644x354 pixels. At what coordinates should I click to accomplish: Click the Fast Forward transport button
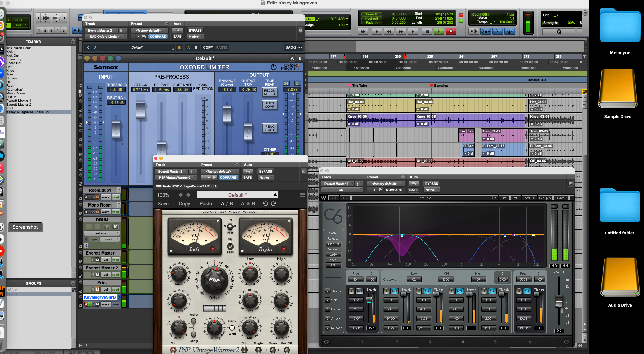(401, 31)
